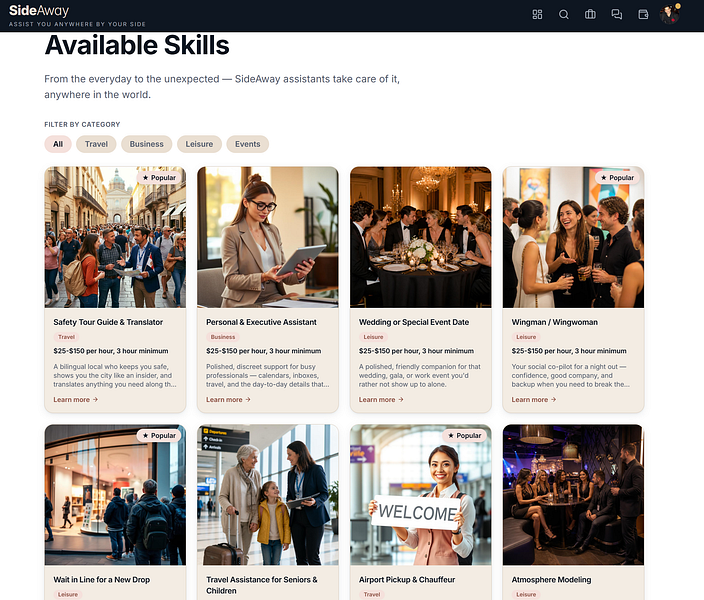704x600 pixels.
Task: Click Popular badge on Wait in Line card
Action: pyautogui.click(x=159, y=436)
